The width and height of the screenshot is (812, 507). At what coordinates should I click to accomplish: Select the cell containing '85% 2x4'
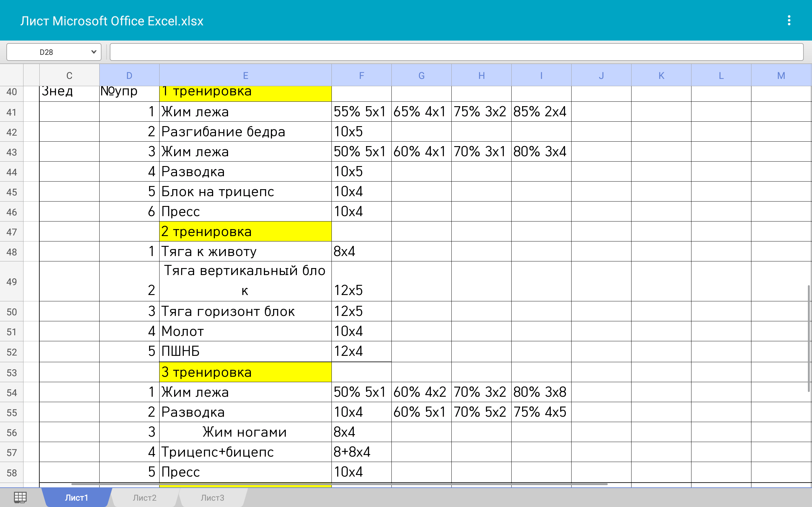(541, 112)
